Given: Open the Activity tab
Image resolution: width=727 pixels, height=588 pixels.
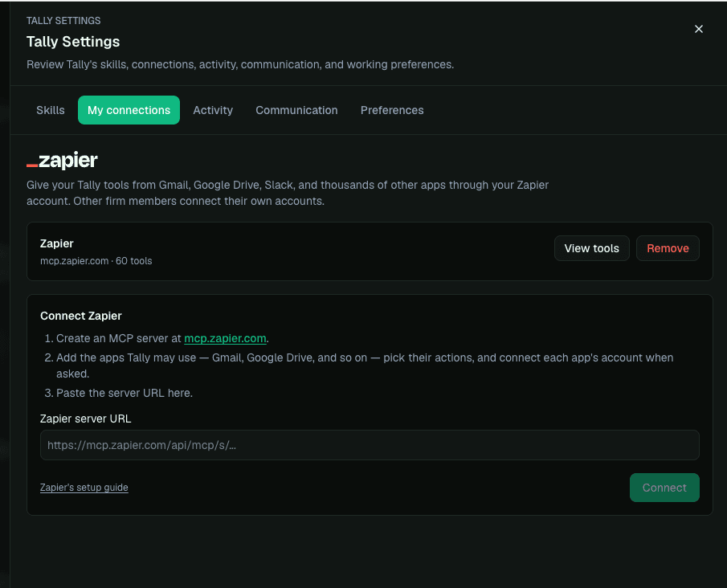Looking at the screenshot, I should [x=213, y=110].
